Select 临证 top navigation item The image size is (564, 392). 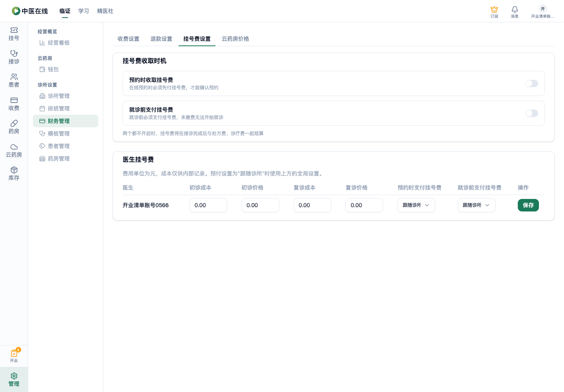[x=65, y=11]
